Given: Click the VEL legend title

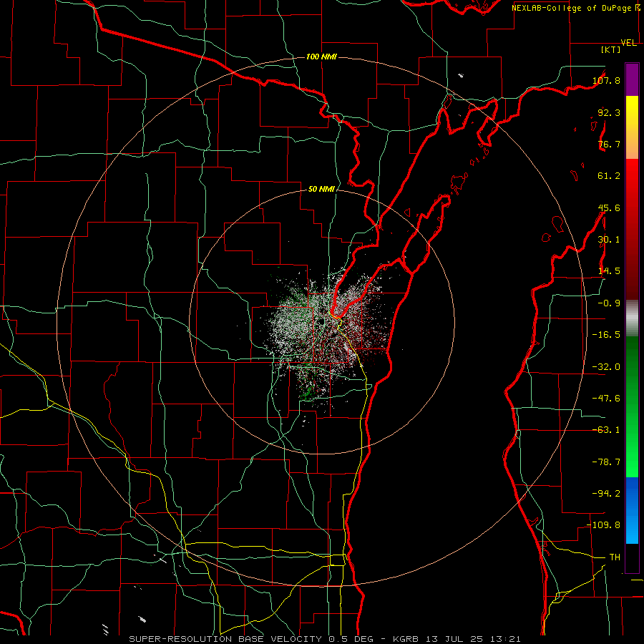Looking at the screenshot, I should [628, 43].
